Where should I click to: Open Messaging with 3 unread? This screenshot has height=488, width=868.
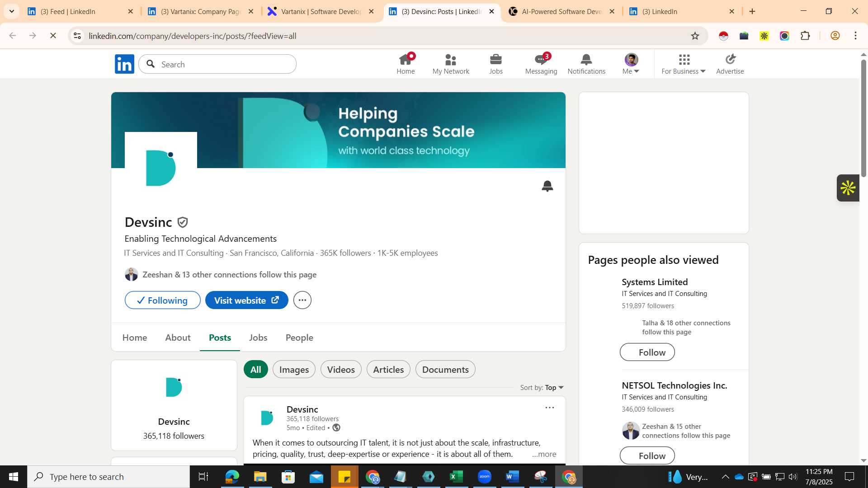(x=541, y=64)
